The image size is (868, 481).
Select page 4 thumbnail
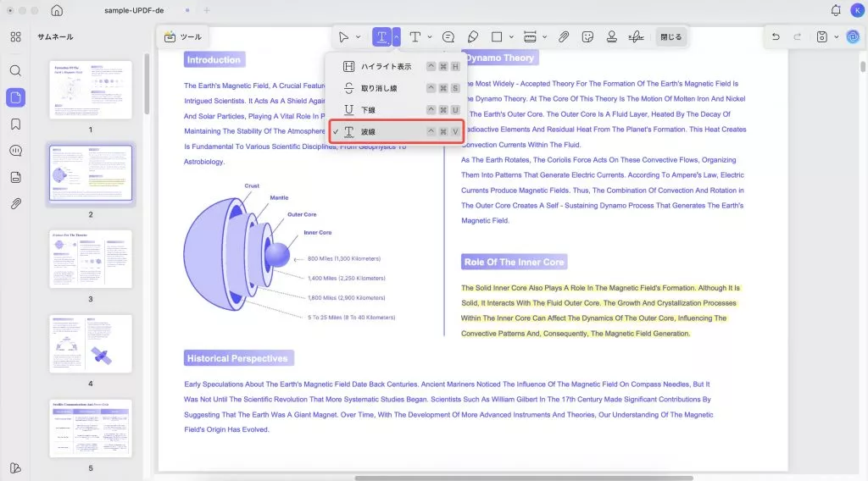click(91, 343)
